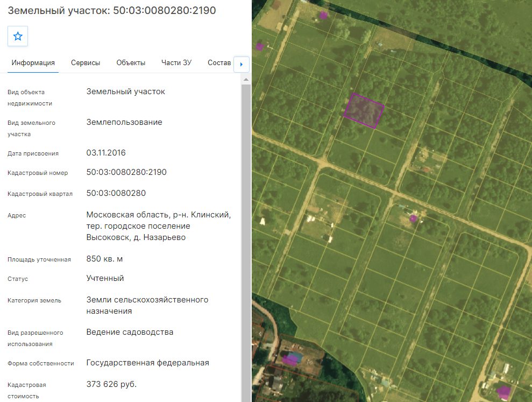Open the Состав tab

pyautogui.click(x=219, y=63)
